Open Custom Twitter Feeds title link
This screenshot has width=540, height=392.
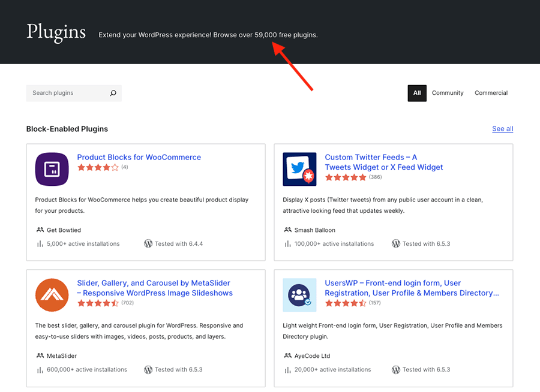pyautogui.click(x=383, y=162)
